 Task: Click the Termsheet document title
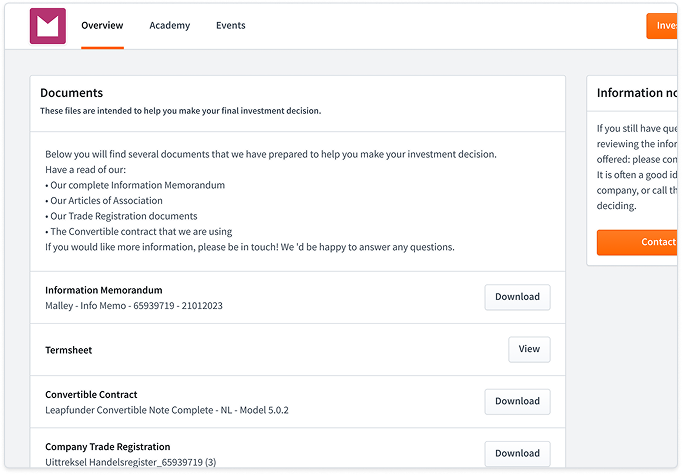(x=69, y=350)
